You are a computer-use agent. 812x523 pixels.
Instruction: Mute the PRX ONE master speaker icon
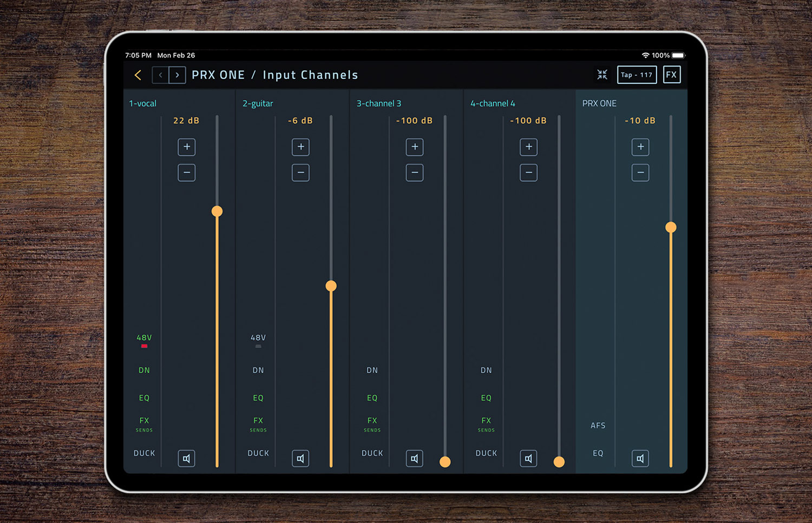pyautogui.click(x=640, y=459)
